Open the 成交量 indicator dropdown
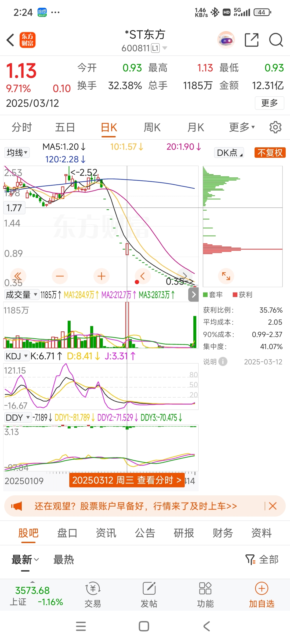The image size is (290, 644). pos(21,295)
